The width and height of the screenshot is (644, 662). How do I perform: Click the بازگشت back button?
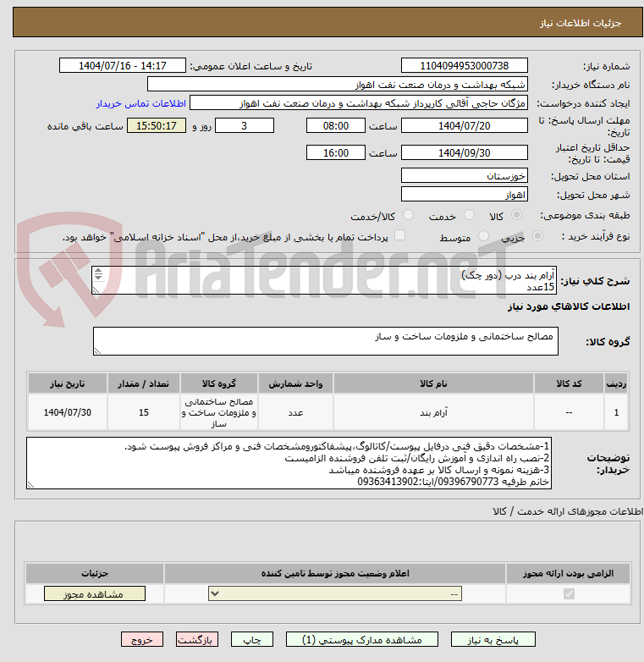[197, 640]
